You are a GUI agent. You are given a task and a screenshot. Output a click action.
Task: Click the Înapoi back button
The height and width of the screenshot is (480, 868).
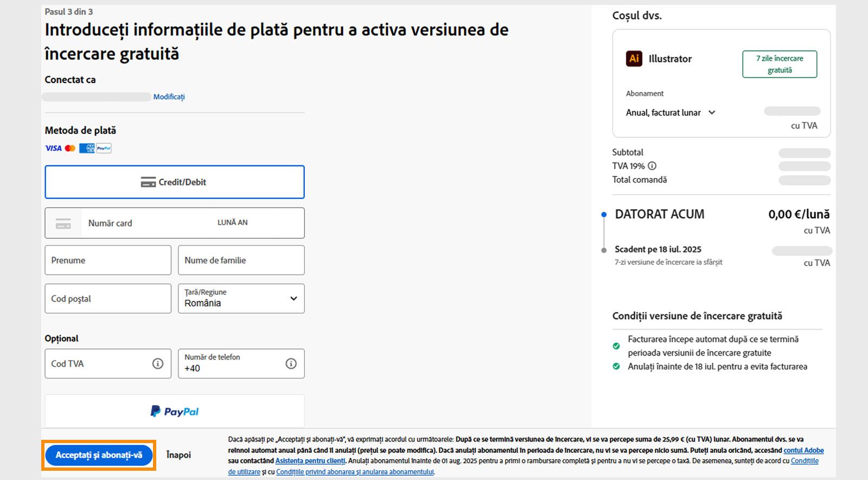pos(178,455)
